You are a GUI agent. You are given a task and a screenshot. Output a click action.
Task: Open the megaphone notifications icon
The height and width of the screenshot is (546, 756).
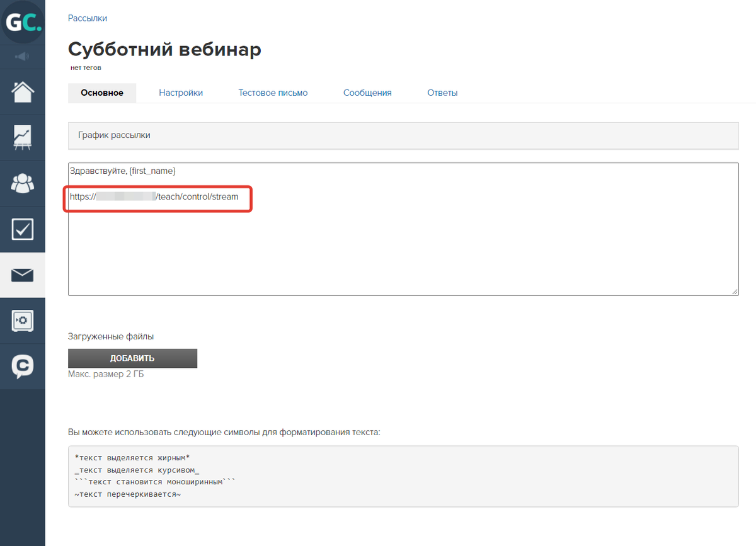point(23,57)
